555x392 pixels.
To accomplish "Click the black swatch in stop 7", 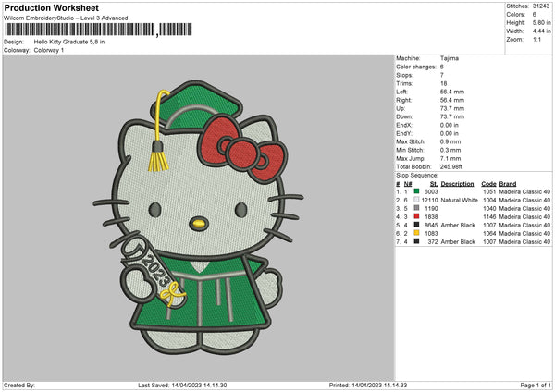I will click(417, 241).
